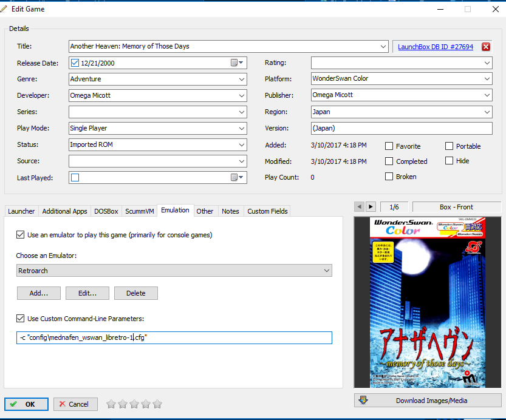Open Release Date calendar picker icon

point(237,63)
